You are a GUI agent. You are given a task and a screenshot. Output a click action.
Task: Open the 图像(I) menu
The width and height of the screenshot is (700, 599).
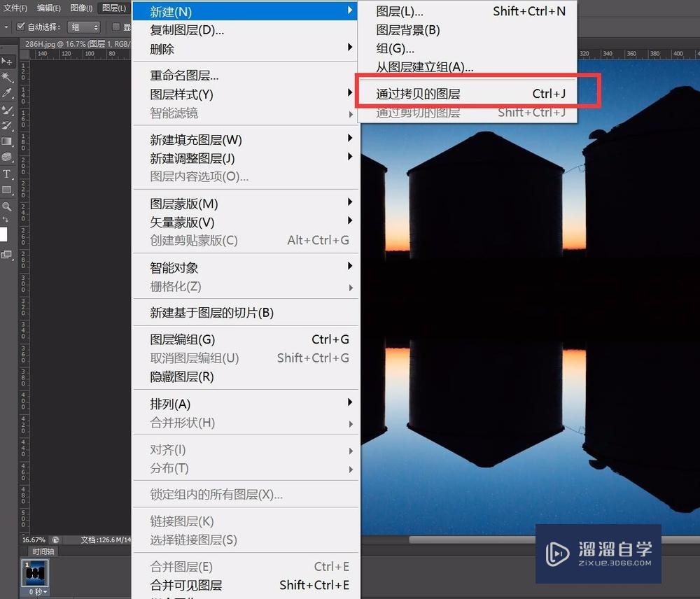point(81,8)
